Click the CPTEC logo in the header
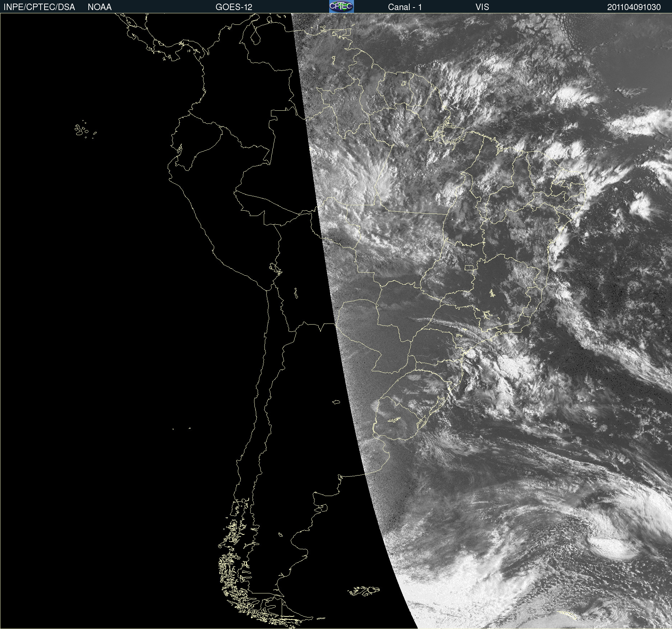The image size is (672, 629). click(x=341, y=6)
